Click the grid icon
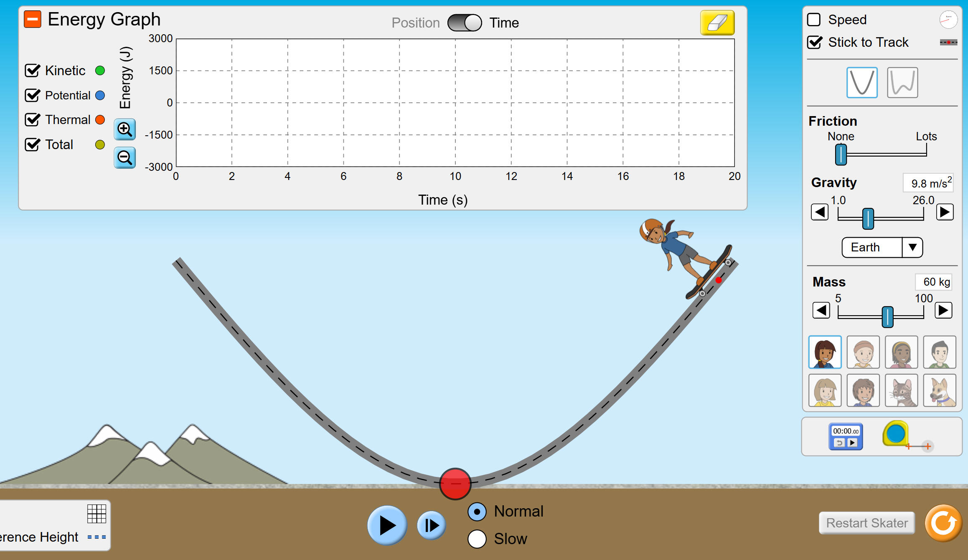The width and height of the screenshot is (968, 560). [97, 514]
